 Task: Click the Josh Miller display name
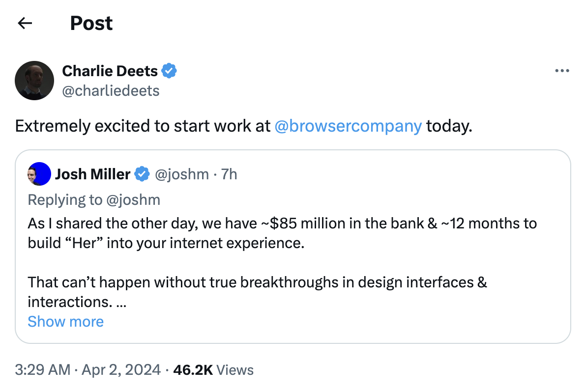click(x=92, y=174)
